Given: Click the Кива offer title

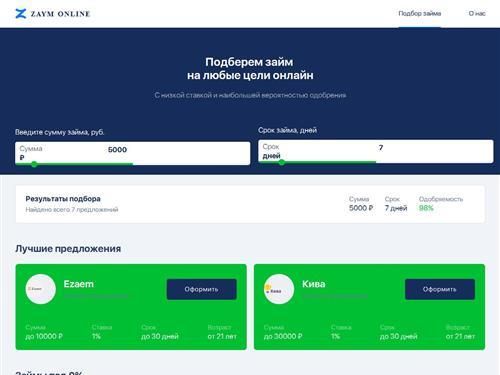Looking at the screenshot, I should click(313, 284).
